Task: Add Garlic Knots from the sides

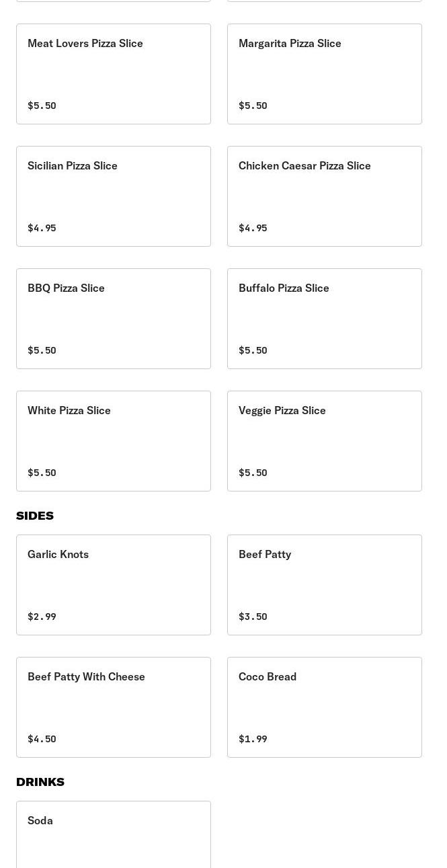Action: (113, 585)
